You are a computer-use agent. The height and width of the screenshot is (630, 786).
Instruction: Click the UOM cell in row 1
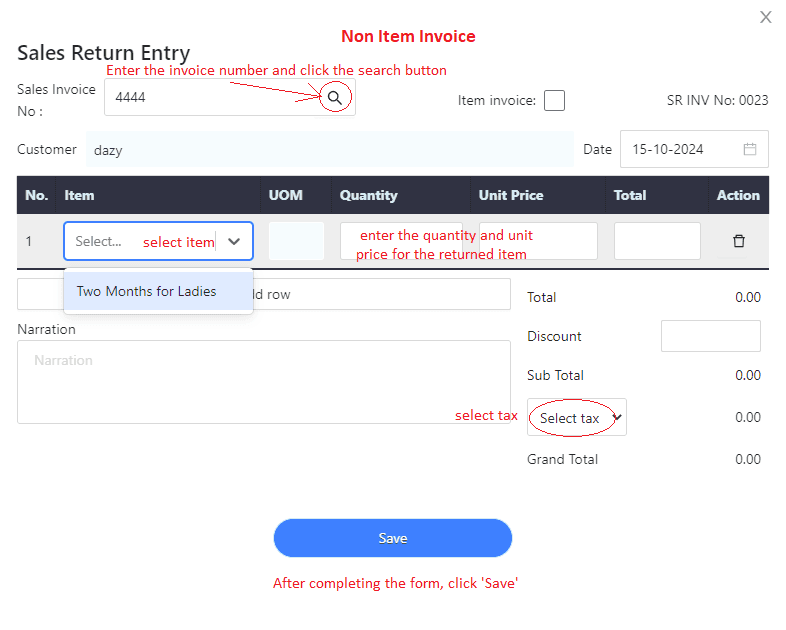pyautogui.click(x=296, y=241)
